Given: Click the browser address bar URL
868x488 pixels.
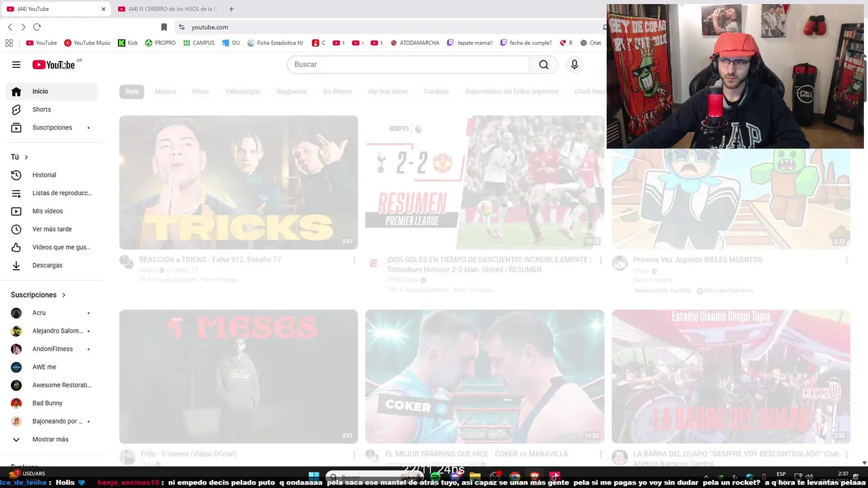Looking at the screenshot, I should [x=210, y=27].
